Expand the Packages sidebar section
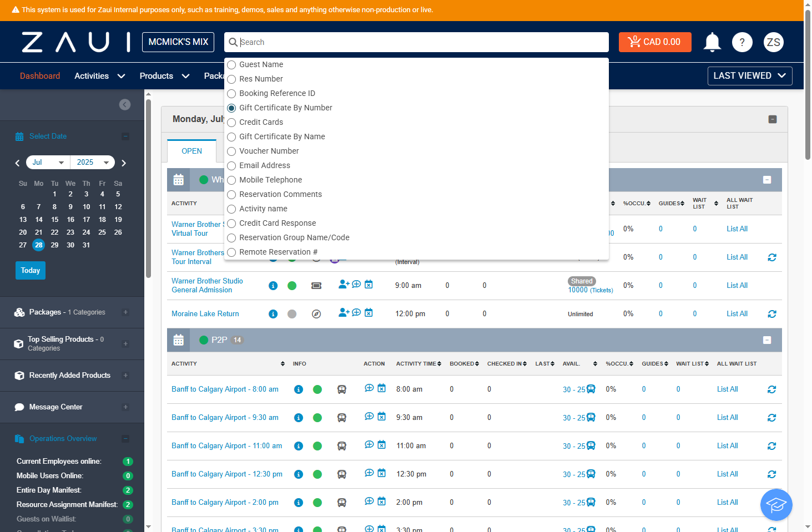Screen dimensions: 812x532 point(125,312)
